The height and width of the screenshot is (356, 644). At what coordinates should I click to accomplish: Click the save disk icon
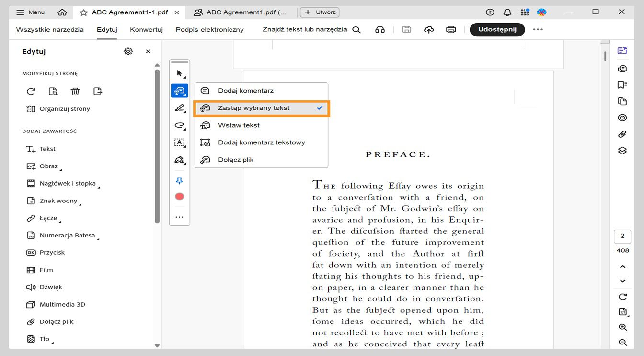click(406, 30)
